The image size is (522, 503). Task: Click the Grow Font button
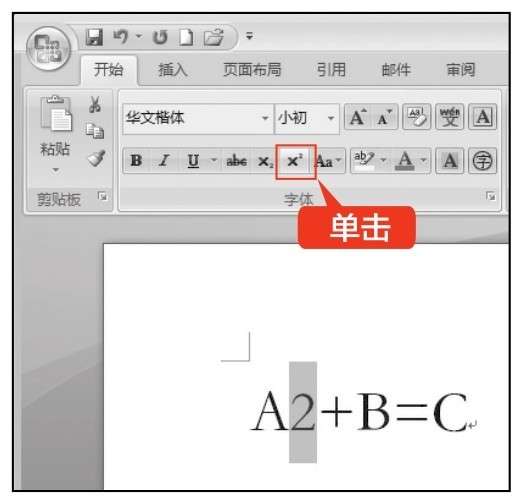[x=357, y=117]
